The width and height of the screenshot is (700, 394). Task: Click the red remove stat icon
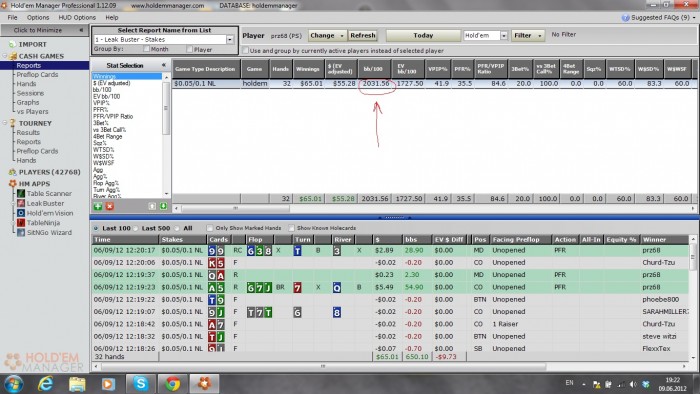click(x=109, y=206)
